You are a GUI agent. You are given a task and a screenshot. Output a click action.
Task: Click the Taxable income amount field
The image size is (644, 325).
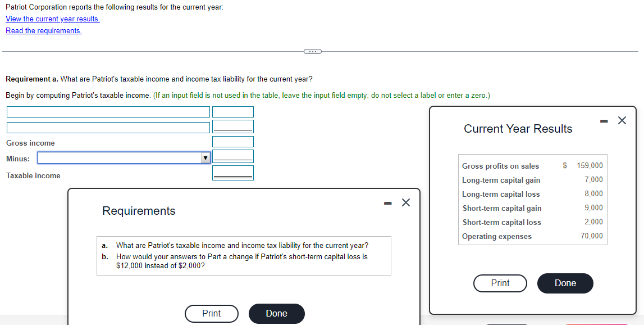(233, 173)
